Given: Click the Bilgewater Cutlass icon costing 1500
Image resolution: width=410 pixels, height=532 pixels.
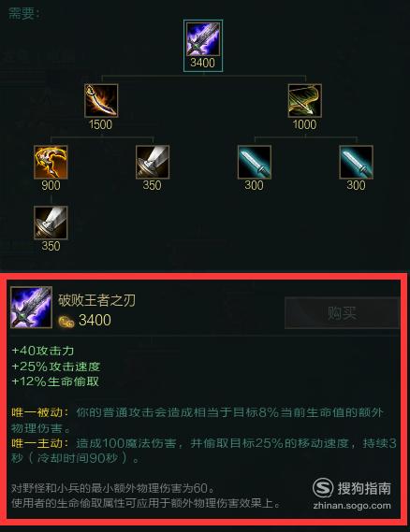Looking at the screenshot, I should pos(101,101).
